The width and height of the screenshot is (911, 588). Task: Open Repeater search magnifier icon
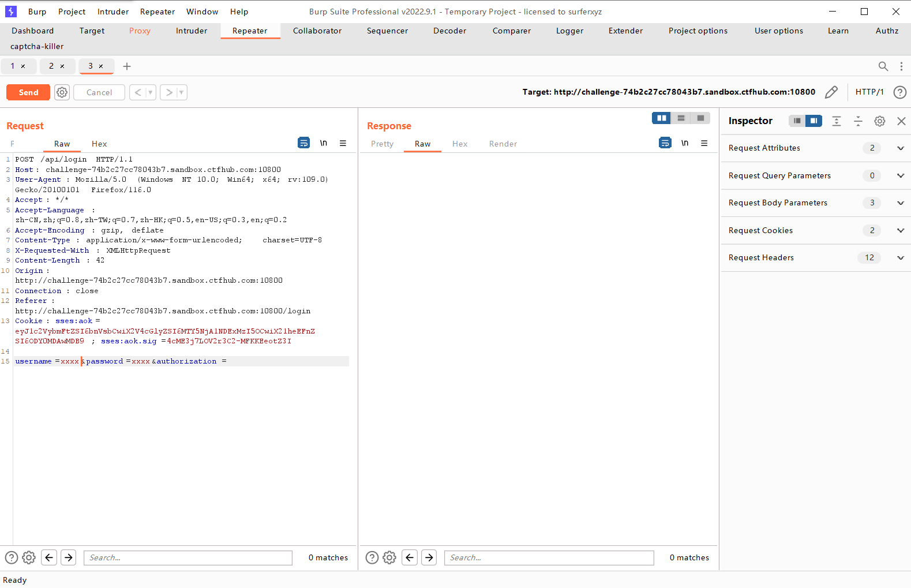point(883,66)
